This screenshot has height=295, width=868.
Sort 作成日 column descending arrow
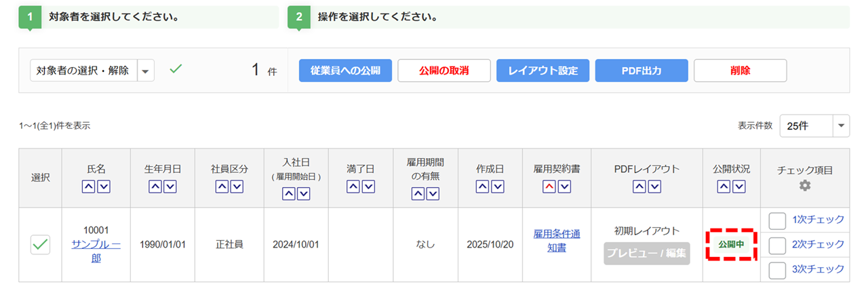pos(498,186)
